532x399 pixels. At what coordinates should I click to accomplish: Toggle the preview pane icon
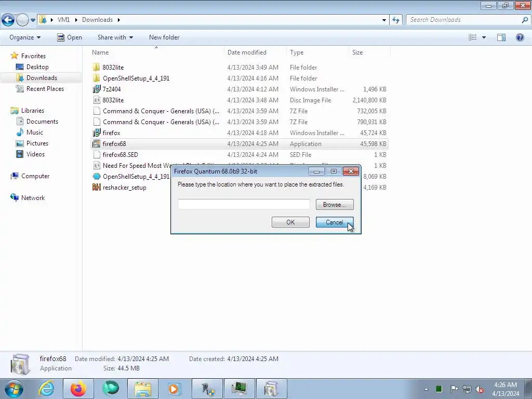[x=501, y=37]
